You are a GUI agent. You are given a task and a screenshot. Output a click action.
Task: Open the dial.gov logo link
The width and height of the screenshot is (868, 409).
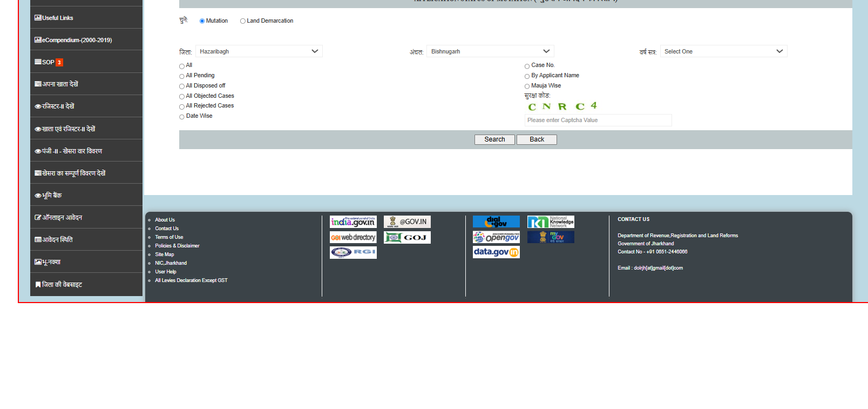pyautogui.click(x=496, y=222)
